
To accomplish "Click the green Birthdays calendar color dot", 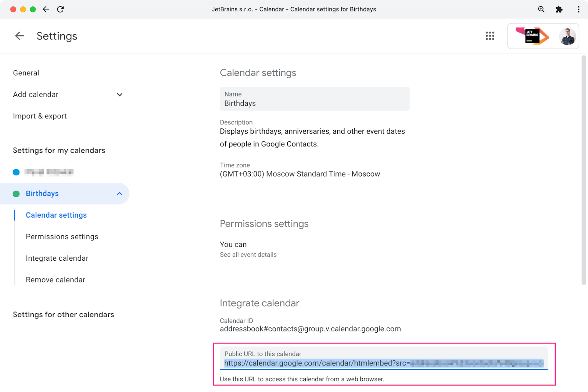I will (16, 194).
